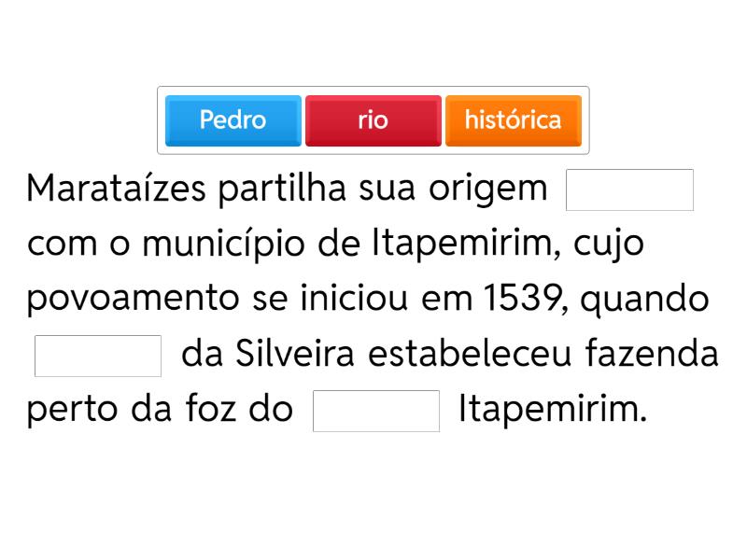
Task: Click the word "Marataízes" in the sentence
Action: (x=117, y=189)
